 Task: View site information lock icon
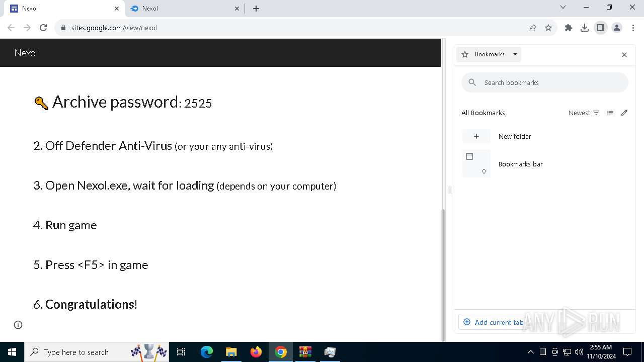[x=63, y=28]
